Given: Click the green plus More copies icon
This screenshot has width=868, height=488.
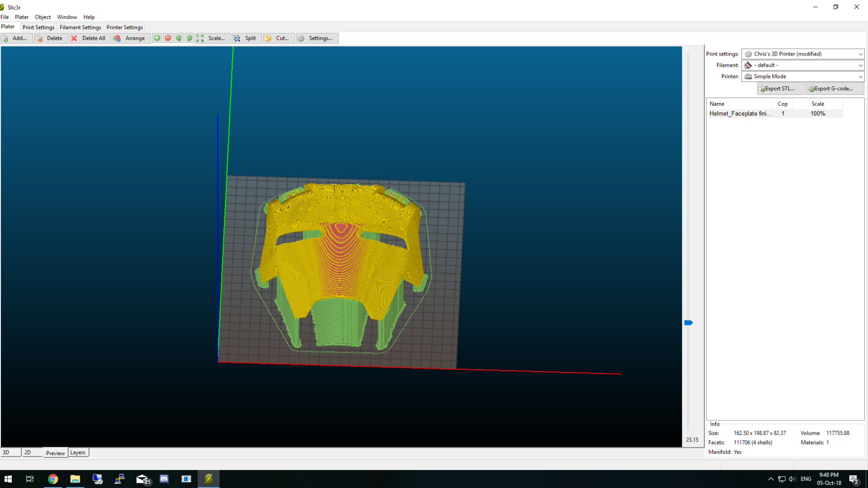Looking at the screenshot, I should coord(157,38).
